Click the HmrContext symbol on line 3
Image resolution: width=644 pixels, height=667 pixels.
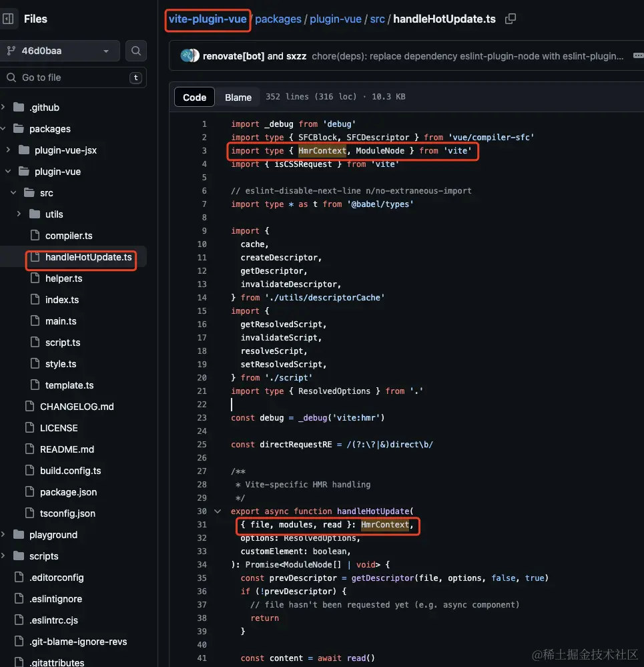pos(322,151)
